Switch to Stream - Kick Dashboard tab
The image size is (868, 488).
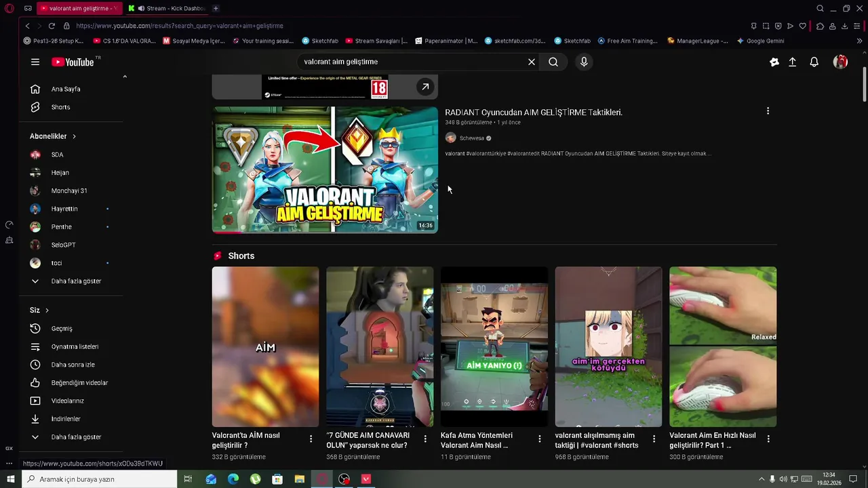coord(167,8)
